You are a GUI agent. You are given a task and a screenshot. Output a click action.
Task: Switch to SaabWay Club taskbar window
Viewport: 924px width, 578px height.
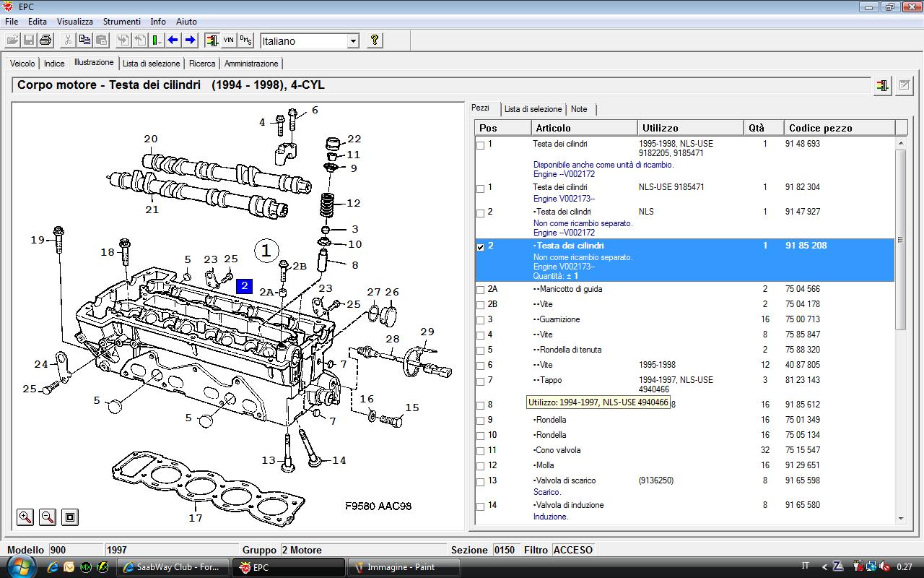coord(173,567)
